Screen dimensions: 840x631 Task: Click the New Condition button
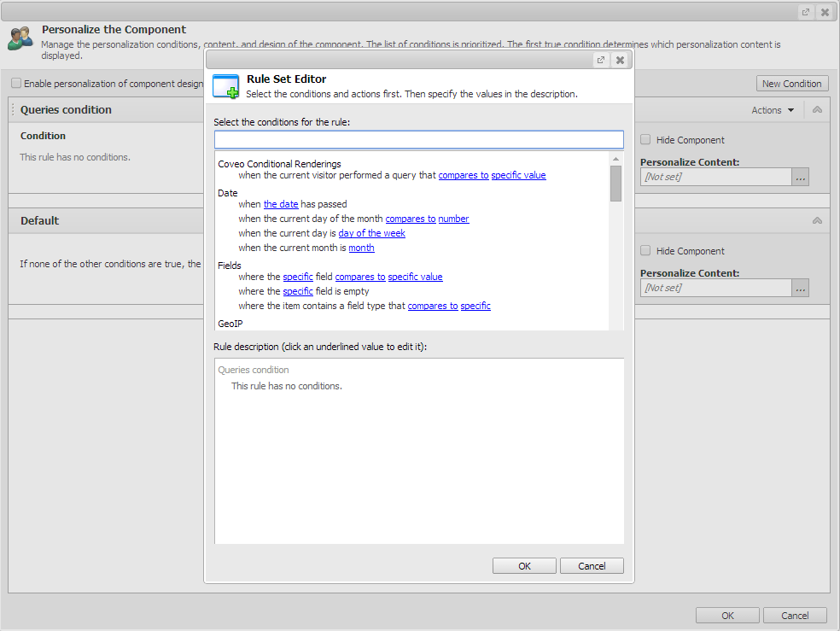coord(792,83)
